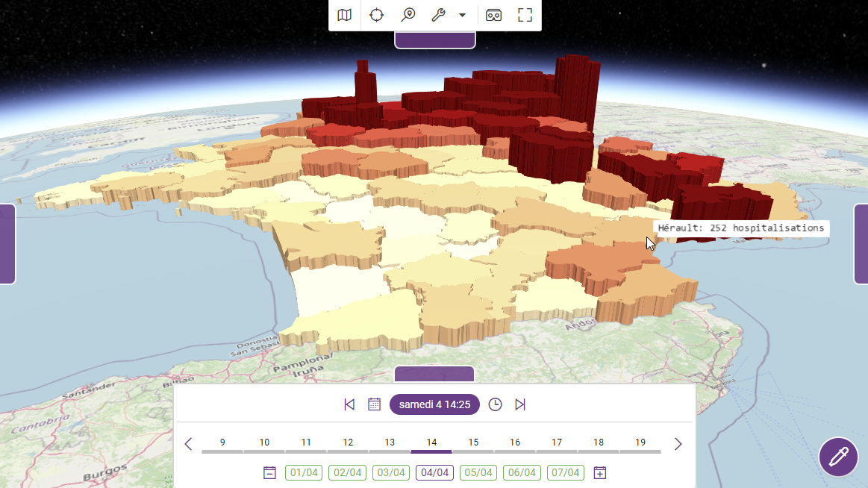Open the wrench settings tool

pyautogui.click(x=437, y=15)
